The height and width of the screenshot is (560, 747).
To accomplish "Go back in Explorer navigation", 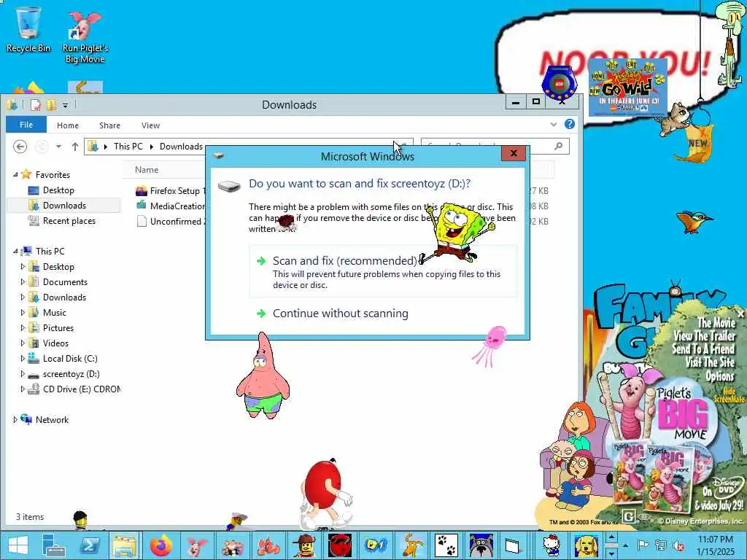I will [x=20, y=147].
